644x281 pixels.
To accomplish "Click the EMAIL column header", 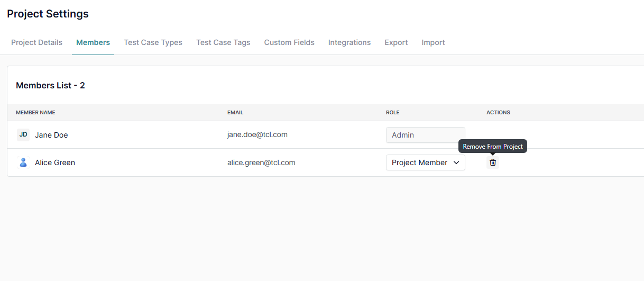I will (235, 113).
